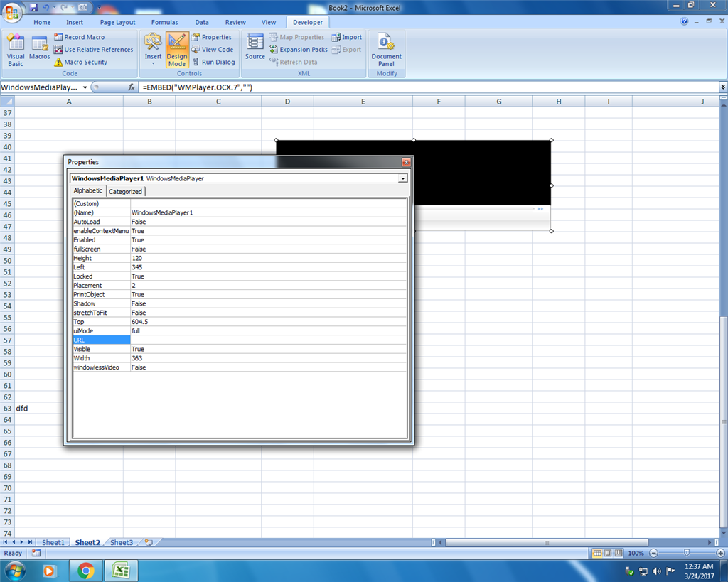Select the Alphabetic tab in Properties

click(x=87, y=190)
